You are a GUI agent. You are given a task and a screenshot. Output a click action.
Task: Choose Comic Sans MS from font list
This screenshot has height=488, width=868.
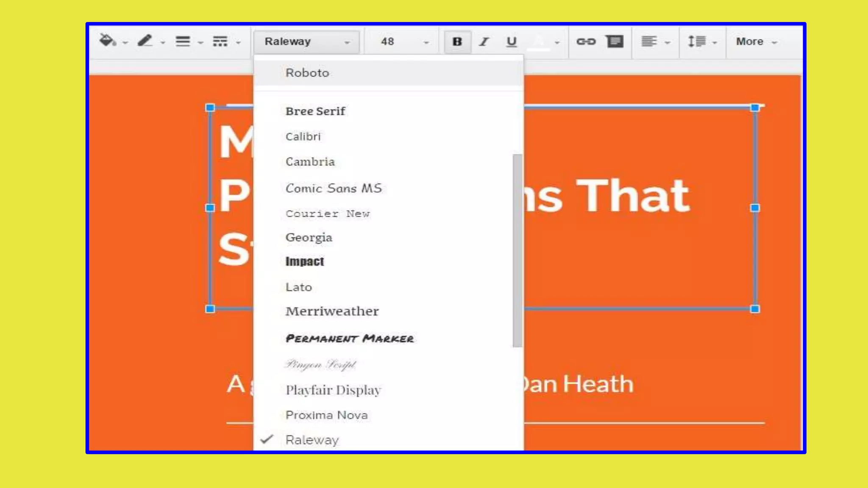[334, 188]
